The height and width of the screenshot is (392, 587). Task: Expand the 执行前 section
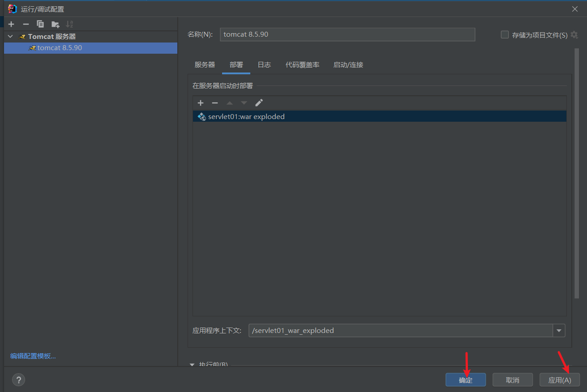pyautogui.click(x=193, y=364)
